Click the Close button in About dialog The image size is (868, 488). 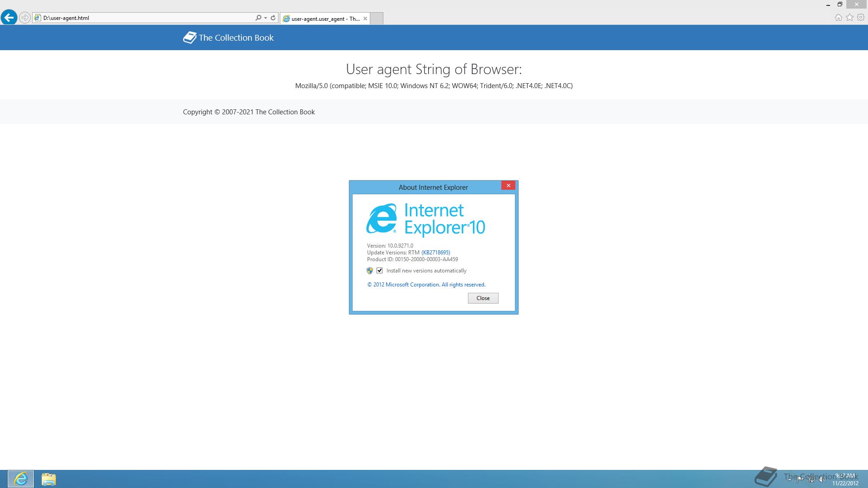click(483, 298)
